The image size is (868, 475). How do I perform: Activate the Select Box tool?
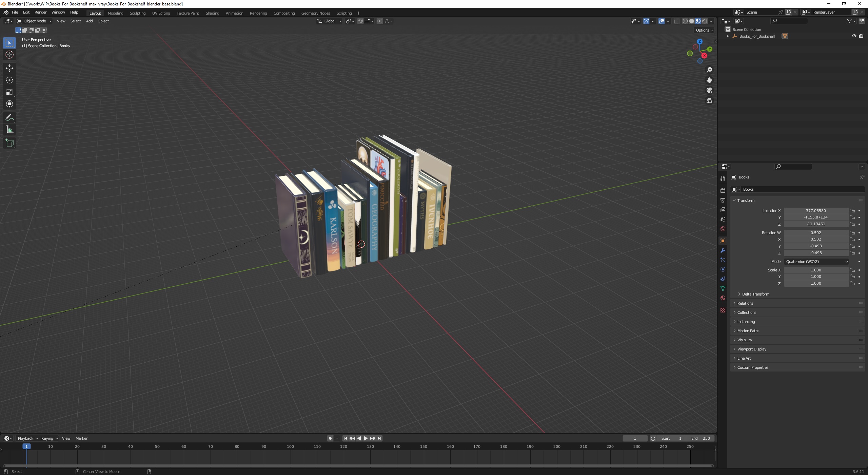coord(9,43)
